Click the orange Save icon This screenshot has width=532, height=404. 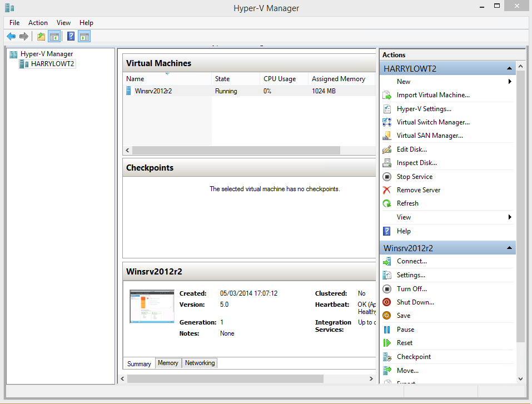point(387,316)
